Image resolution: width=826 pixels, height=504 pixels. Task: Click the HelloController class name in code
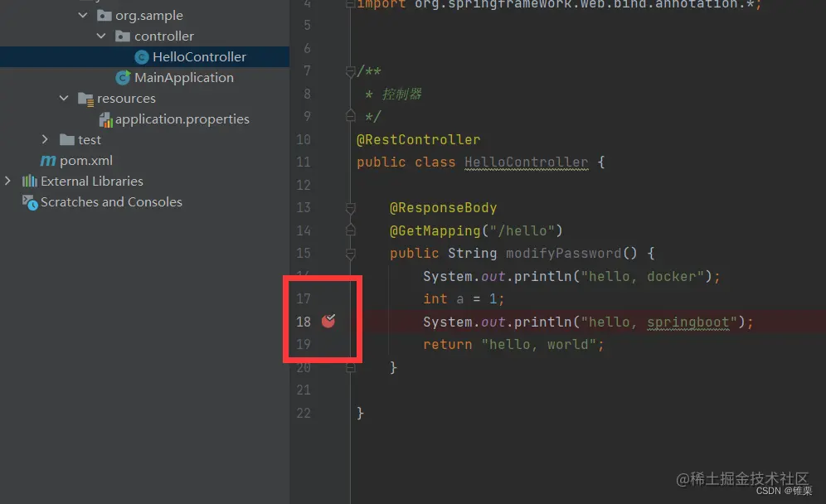(x=527, y=162)
